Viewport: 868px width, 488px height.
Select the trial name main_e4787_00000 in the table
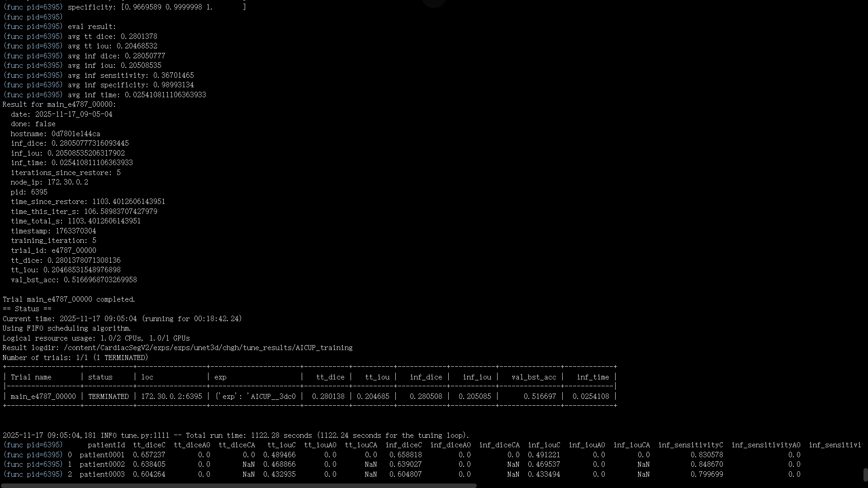tap(43, 396)
